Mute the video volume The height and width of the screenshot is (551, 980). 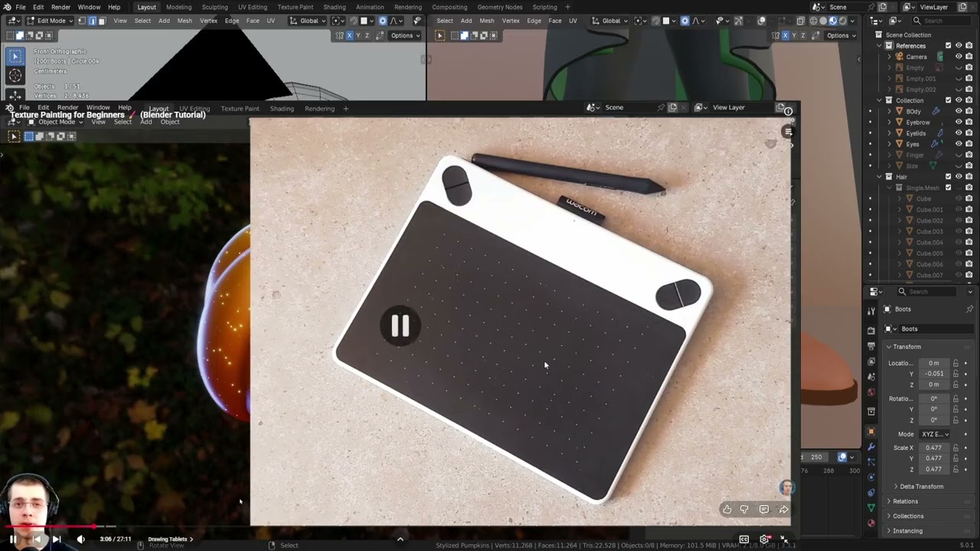point(80,539)
